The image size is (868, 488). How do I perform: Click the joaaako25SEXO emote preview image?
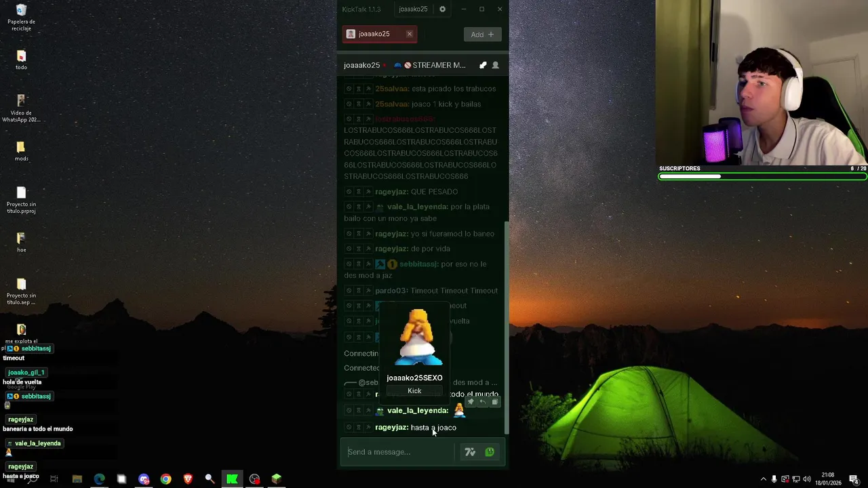coord(418,338)
